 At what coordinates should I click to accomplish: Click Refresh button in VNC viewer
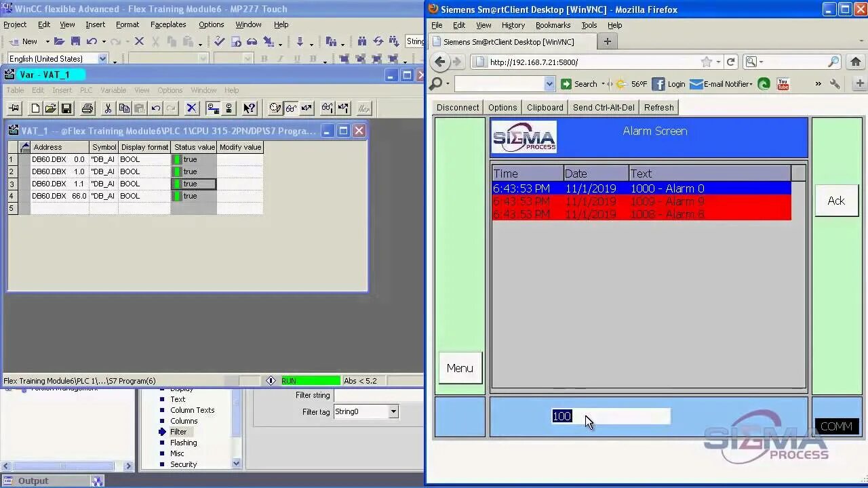click(x=659, y=107)
